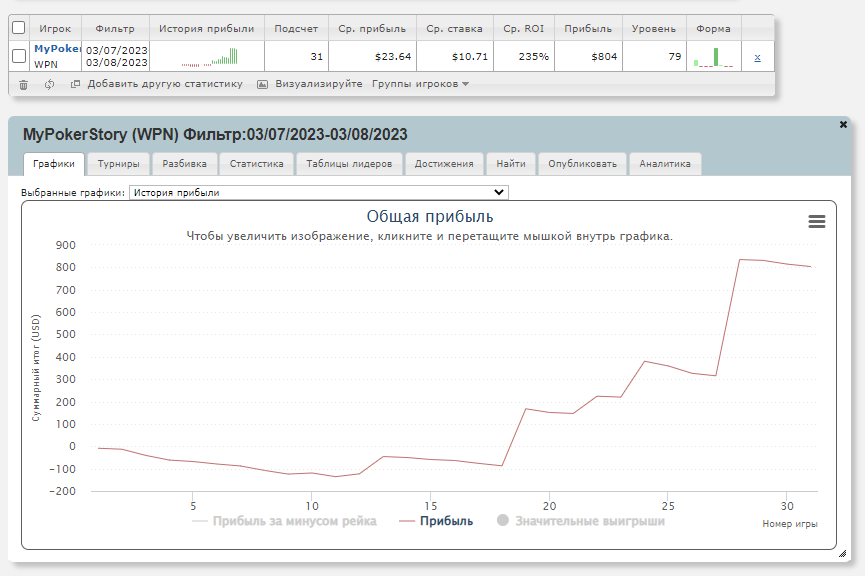Open the Аналитика tab
Screen dimensions: 865x576
[665, 164]
